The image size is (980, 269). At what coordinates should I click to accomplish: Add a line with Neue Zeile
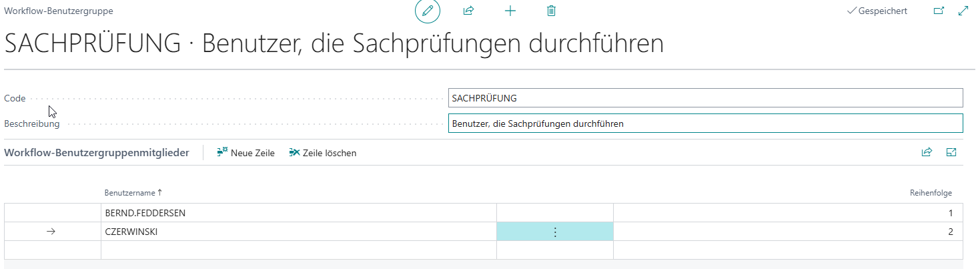point(246,153)
